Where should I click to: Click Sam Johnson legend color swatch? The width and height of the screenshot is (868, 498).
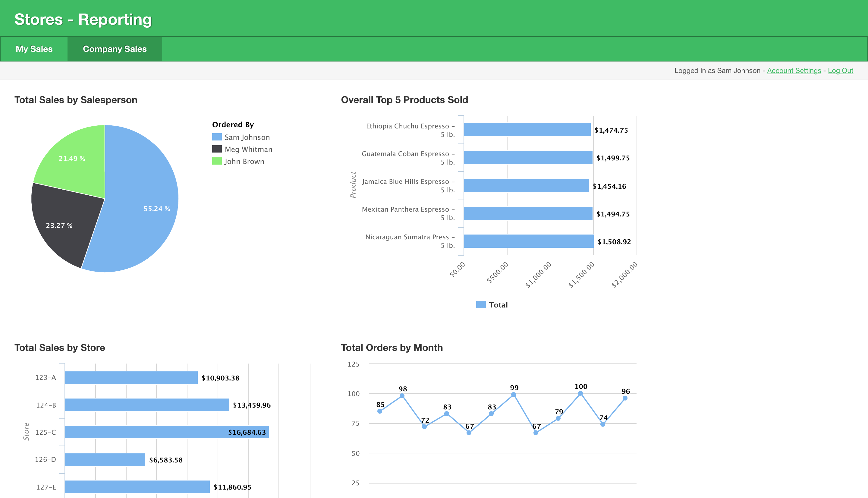217,137
